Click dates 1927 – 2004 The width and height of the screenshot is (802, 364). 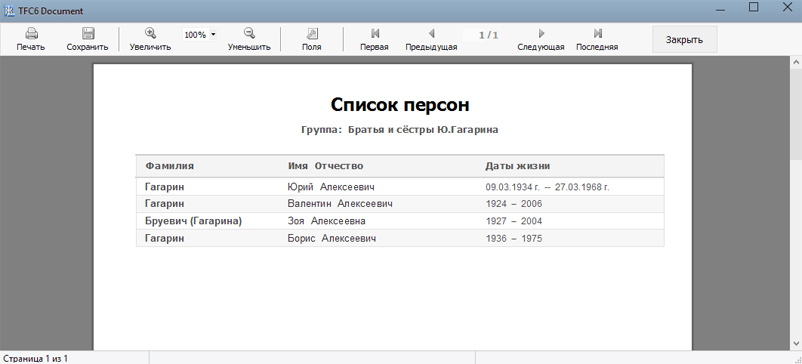(x=514, y=221)
